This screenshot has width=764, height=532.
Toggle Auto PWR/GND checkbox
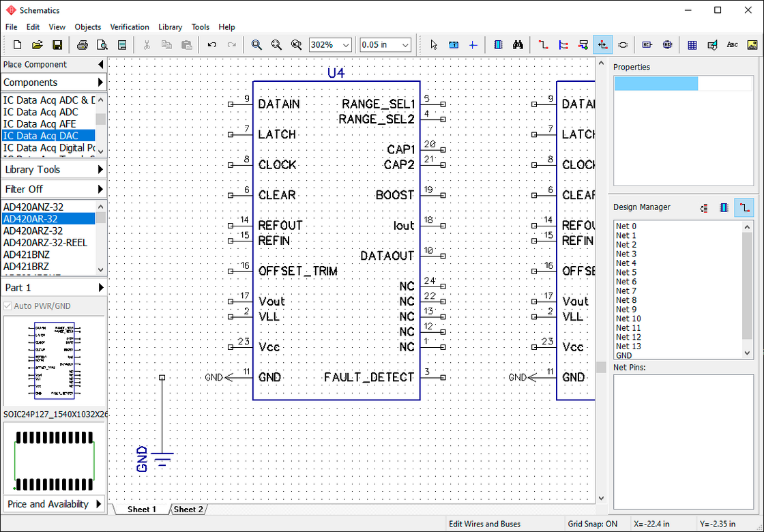(8, 306)
